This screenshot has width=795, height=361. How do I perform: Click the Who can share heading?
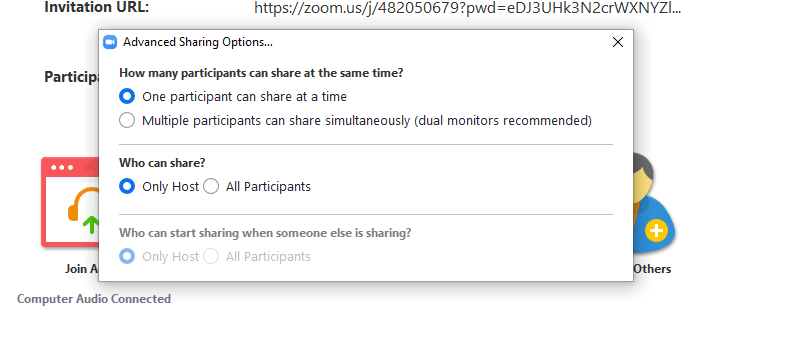pos(162,163)
